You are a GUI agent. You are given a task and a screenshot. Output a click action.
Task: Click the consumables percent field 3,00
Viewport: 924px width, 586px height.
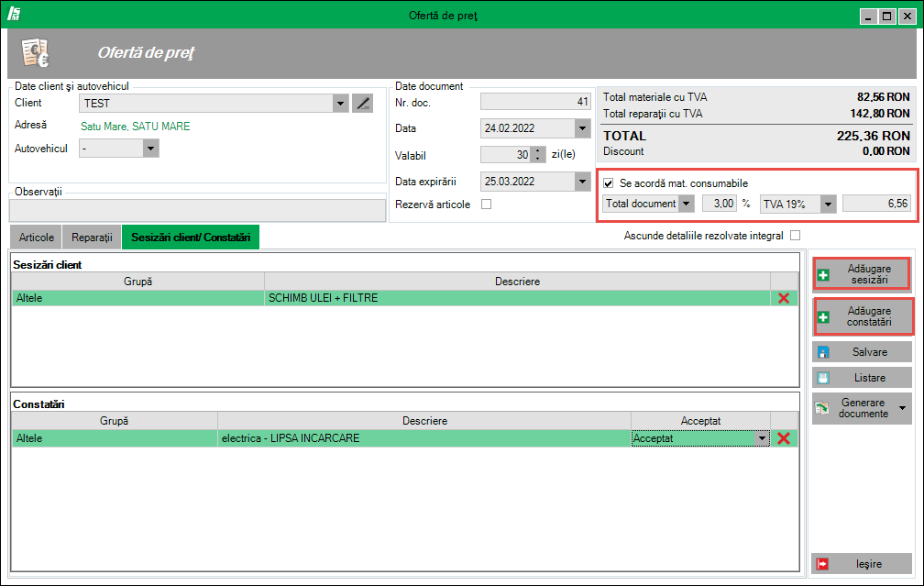click(x=720, y=204)
